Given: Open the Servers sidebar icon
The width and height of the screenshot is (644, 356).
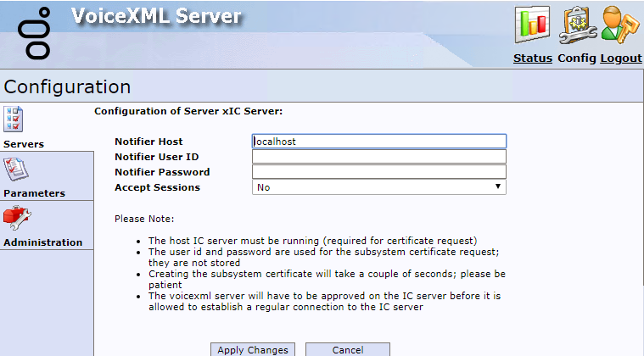Looking at the screenshot, I should point(14,120).
